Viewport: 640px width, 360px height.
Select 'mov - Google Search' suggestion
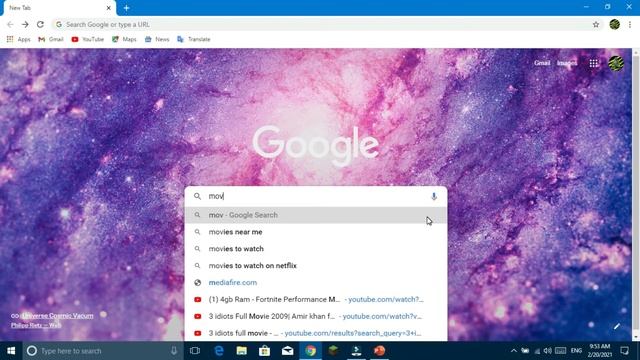pos(316,215)
